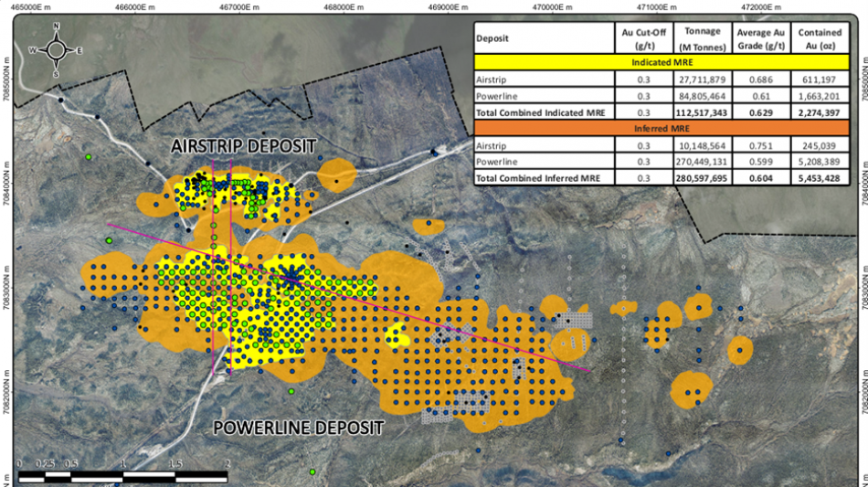Click the isolated green drill marker west of Powerline
868x487 pixels.
point(109,240)
